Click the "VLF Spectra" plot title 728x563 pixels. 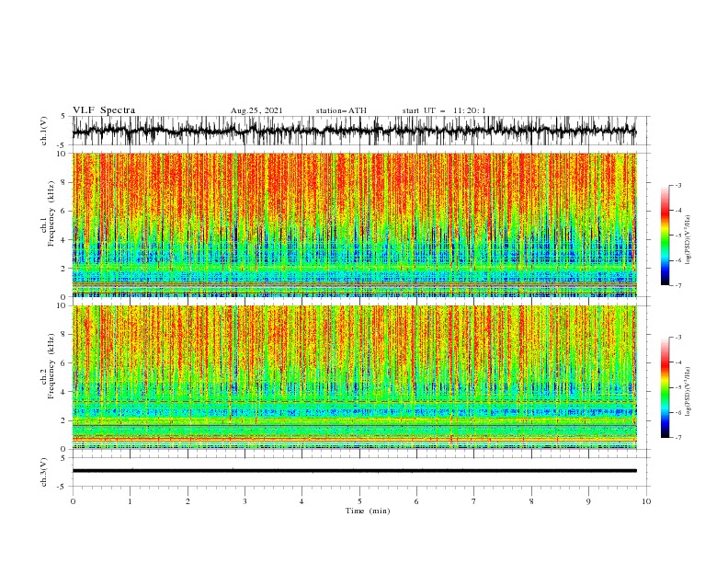click(x=104, y=110)
